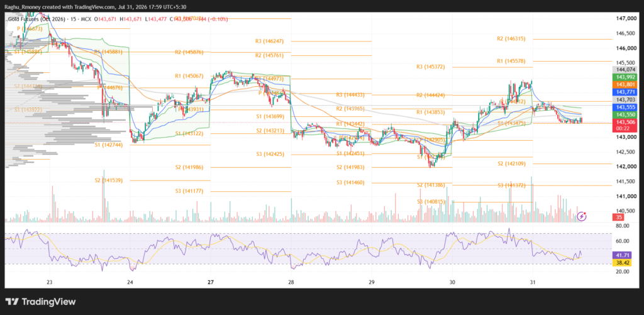Click the orange 143,801 price tag

click(x=625, y=85)
